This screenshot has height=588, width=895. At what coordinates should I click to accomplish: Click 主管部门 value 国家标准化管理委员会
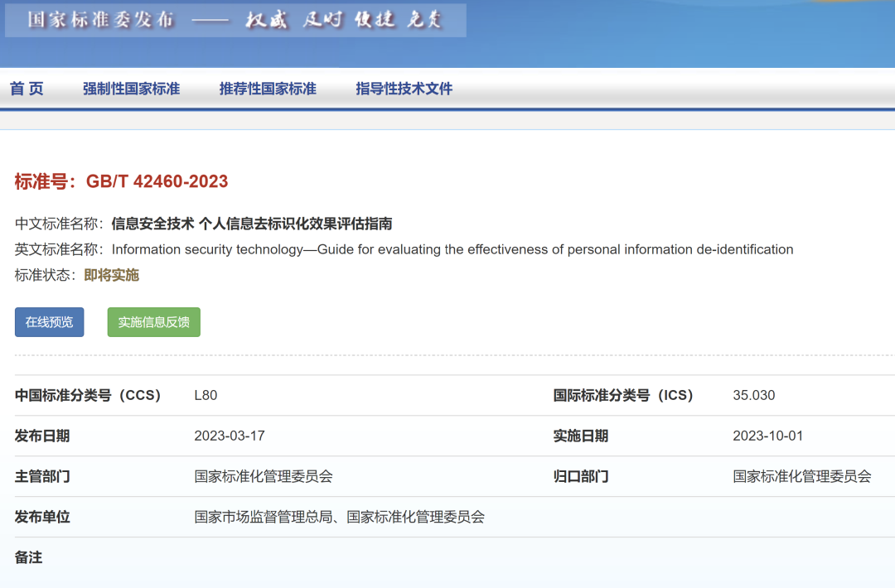pos(264,476)
